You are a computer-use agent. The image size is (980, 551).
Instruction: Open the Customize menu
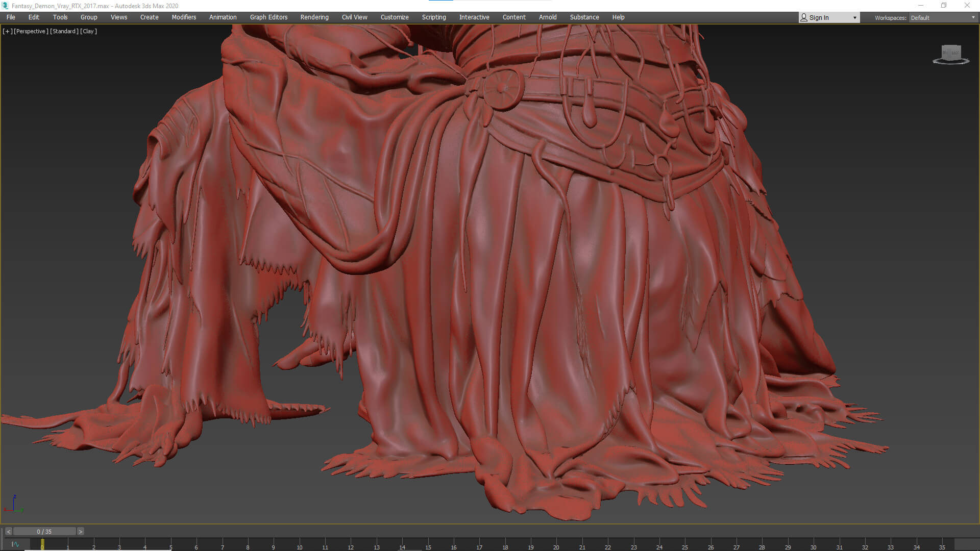395,17
